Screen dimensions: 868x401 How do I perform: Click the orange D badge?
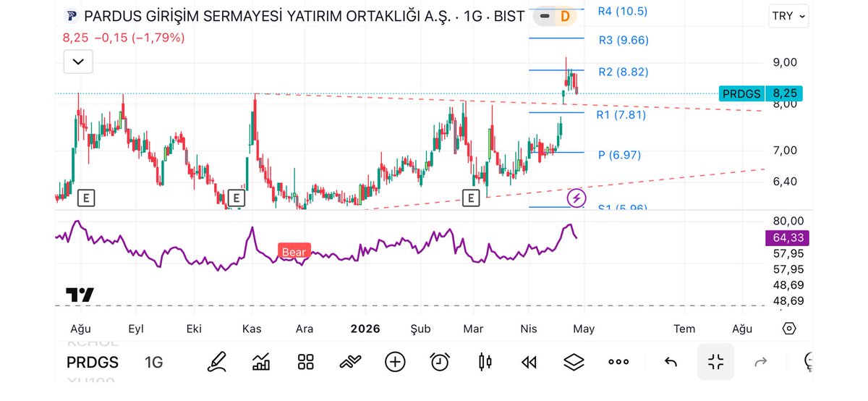565,15
